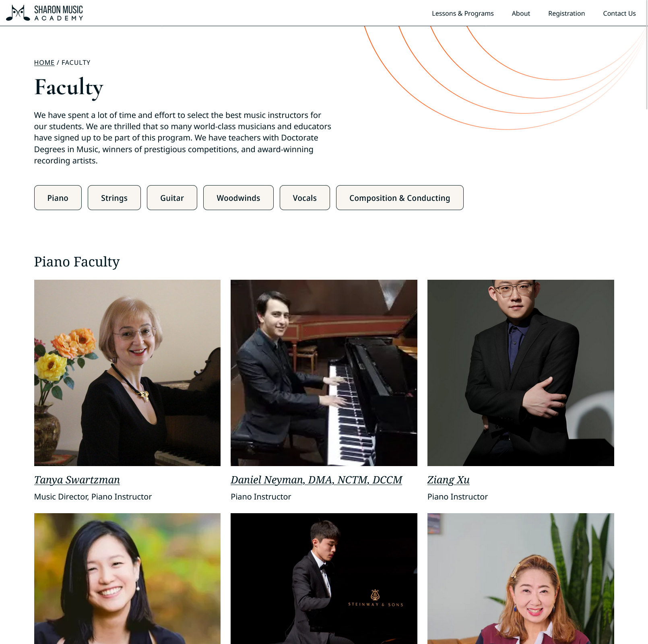Go to the Registration page
The height and width of the screenshot is (644, 648).
coord(566,13)
